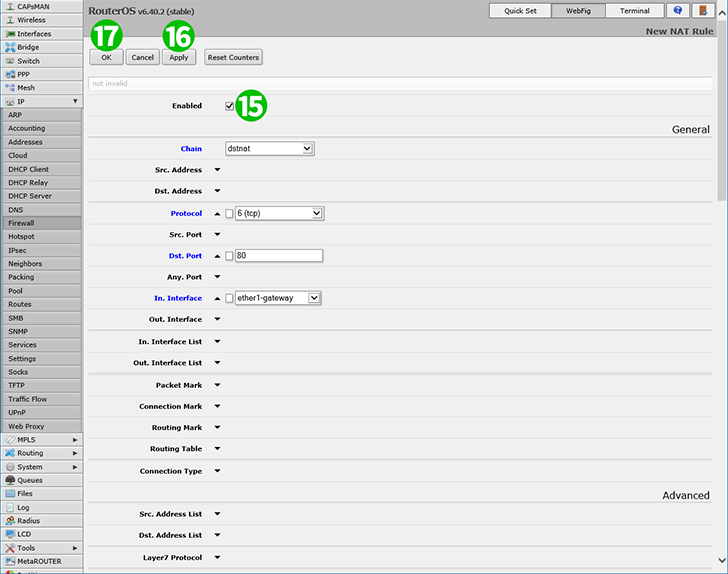Screen dimensions: 728x574
Task: Expand the Out. Interface field
Action: (x=217, y=319)
